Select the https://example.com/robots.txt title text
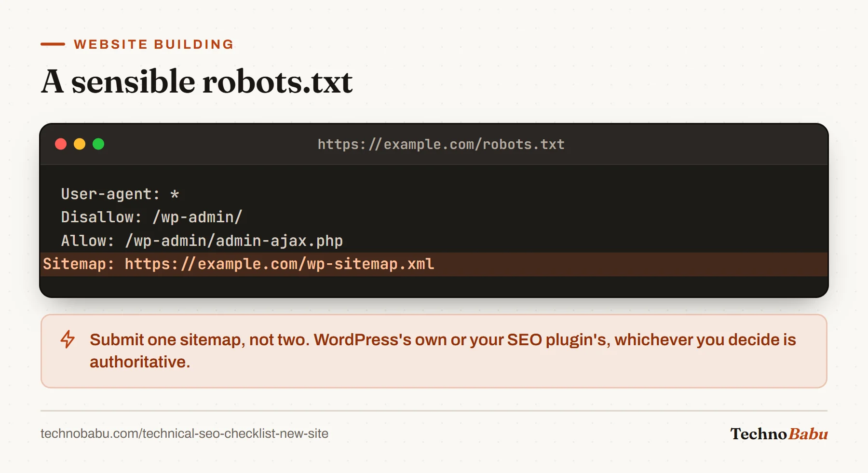The image size is (868, 473). (x=441, y=144)
